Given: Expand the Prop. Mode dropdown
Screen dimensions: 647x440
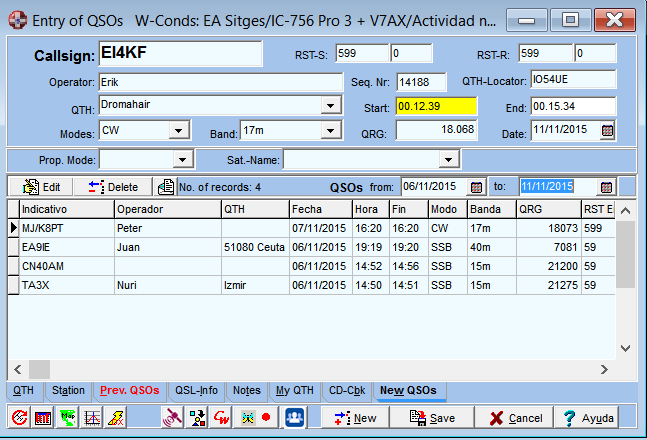Looking at the screenshot, I should coord(182,159).
